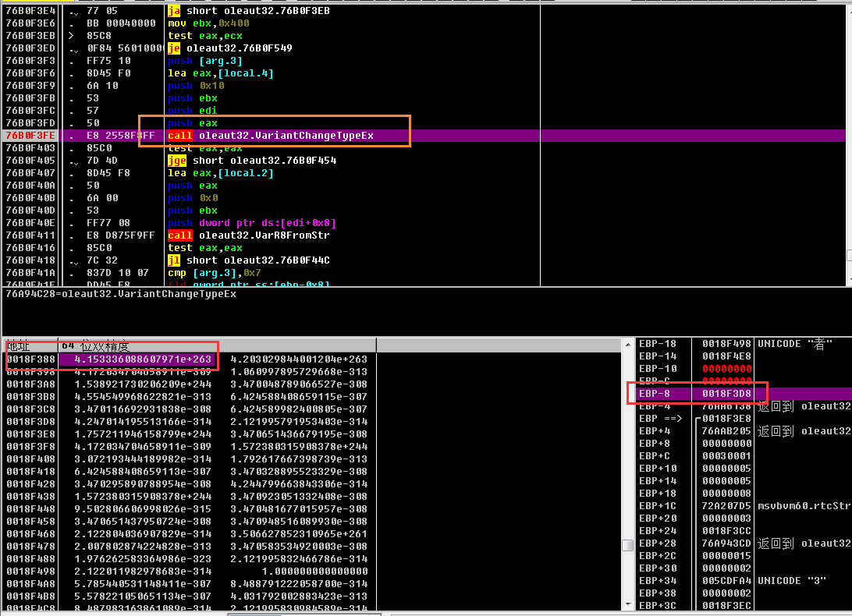Select the cmp [arg.3],0x7 instruction
Image resolution: width=852 pixels, height=616 pixels.
[215, 273]
